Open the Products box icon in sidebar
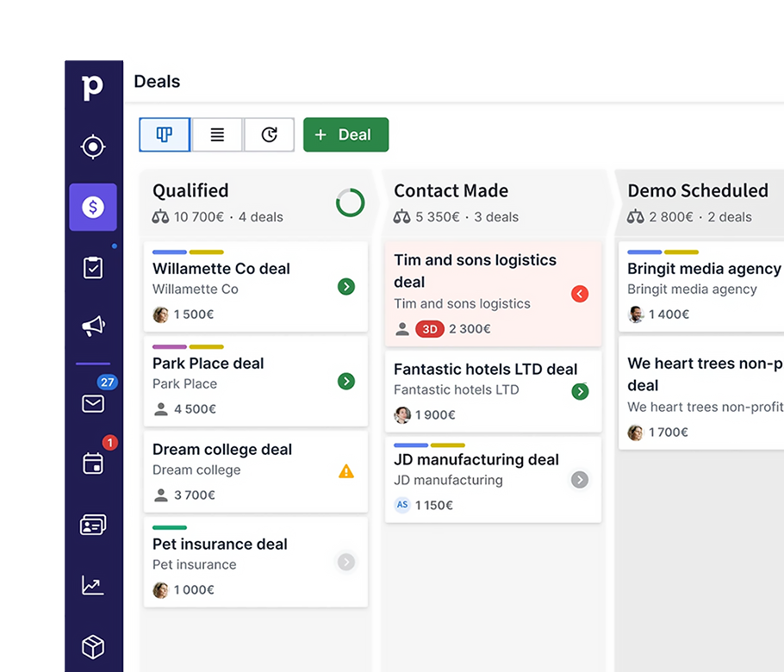This screenshot has height=672, width=784. [93, 646]
